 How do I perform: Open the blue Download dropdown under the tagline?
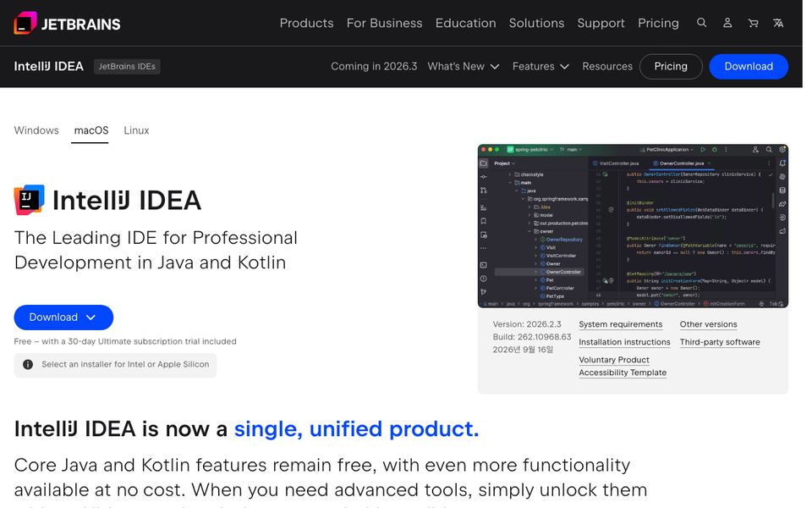pyautogui.click(x=63, y=317)
